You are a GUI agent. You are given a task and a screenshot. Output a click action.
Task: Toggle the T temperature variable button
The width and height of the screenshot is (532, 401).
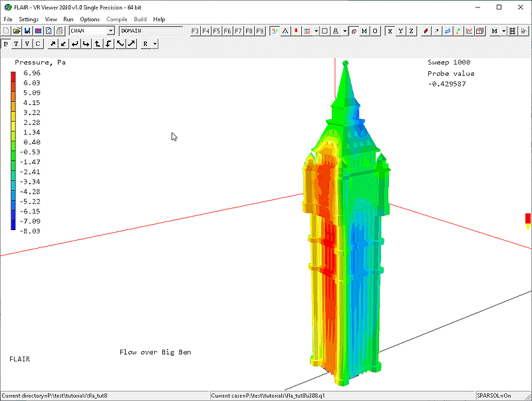pyautogui.click(x=17, y=44)
